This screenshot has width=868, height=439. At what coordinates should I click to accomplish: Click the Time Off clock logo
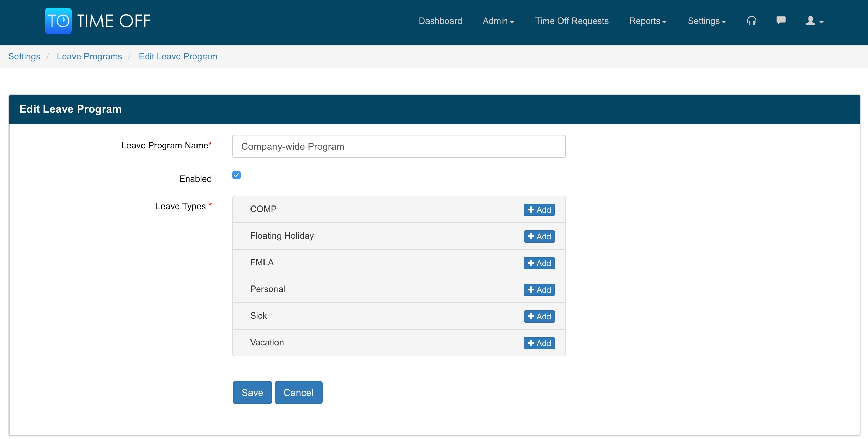(58, 21)
